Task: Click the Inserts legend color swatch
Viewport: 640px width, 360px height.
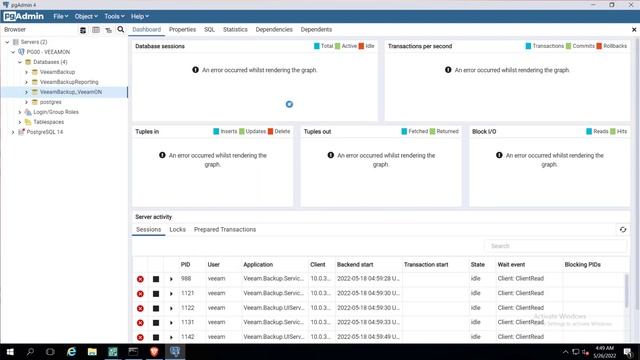Action: pos(216,131)
